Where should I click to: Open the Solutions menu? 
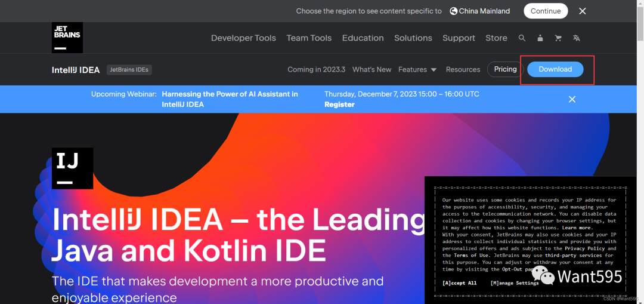point(413,38)
